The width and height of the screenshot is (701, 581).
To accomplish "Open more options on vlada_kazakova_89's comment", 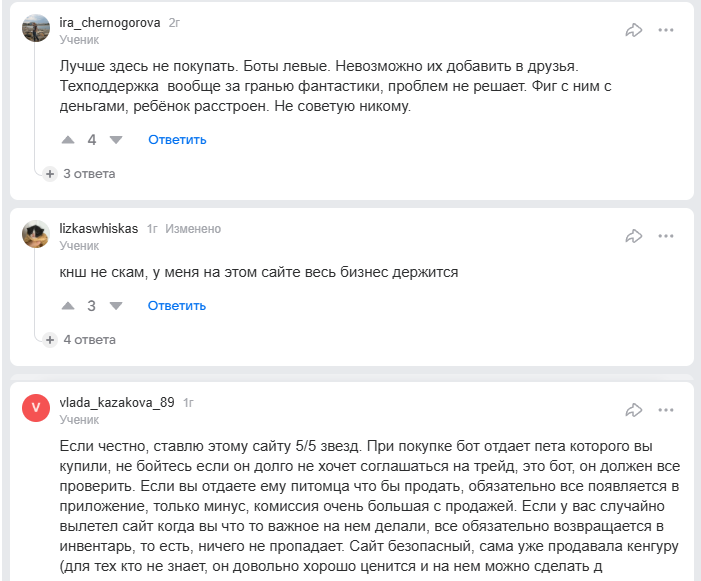I will 666,410.
